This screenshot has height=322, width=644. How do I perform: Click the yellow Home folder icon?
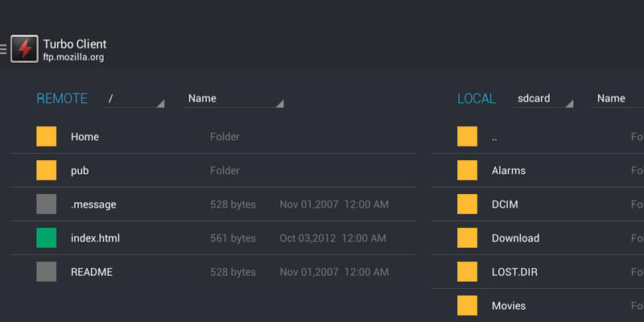[46, 137]
